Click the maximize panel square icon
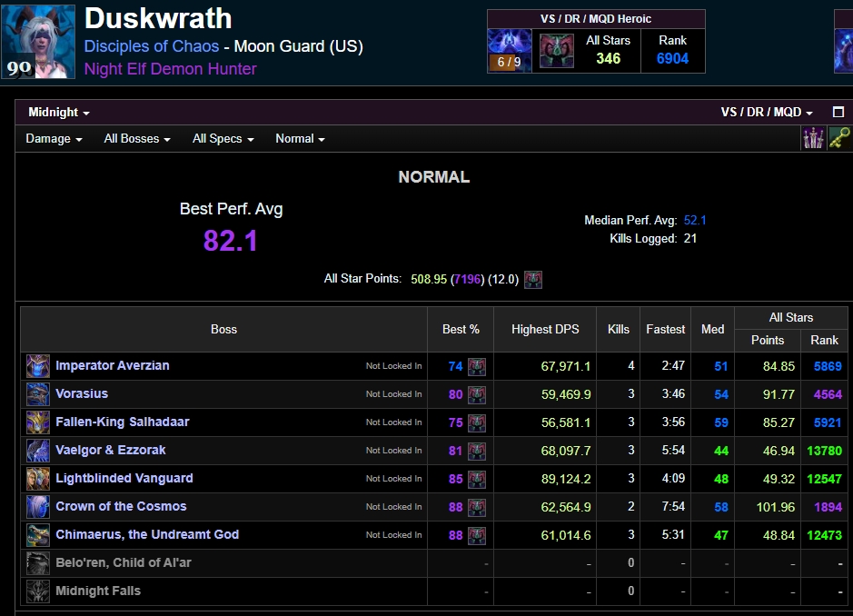The width and height of the screenshot is (853, 616). pyautogui.click(x=838, y=112)
